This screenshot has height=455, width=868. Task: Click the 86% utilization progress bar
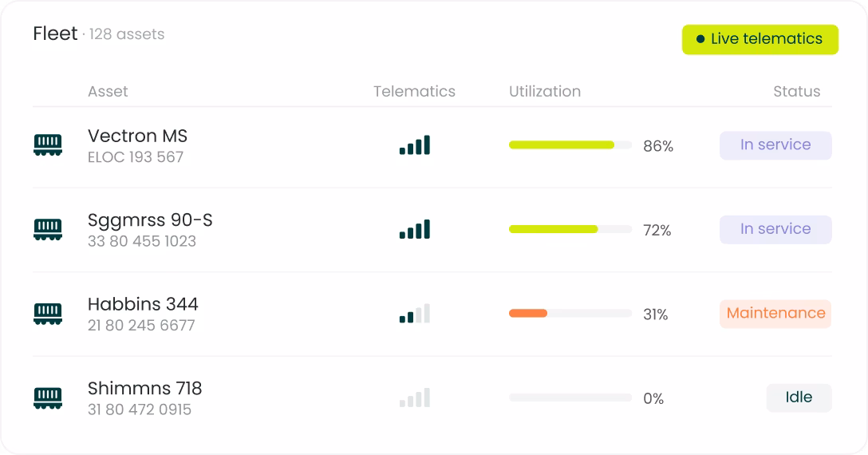(570, 145)
